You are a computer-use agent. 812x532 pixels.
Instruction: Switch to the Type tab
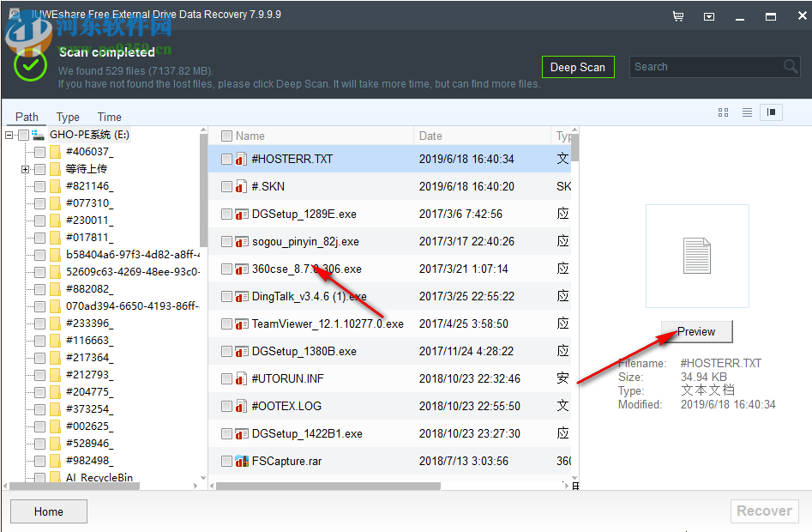coord(68,117)
